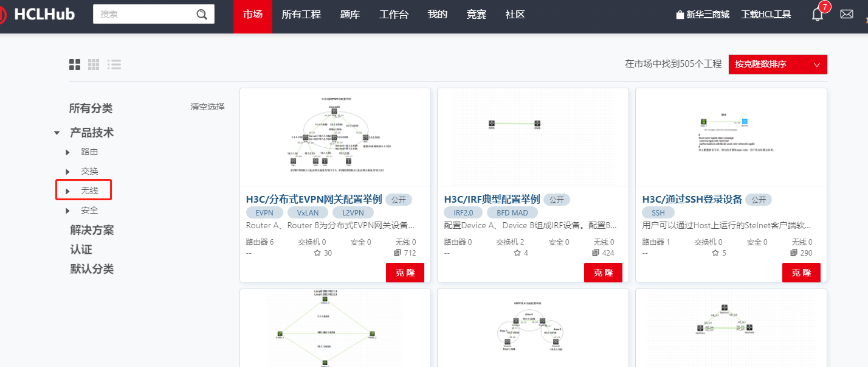Viewport: 868px width, 367px height.
Task: Open the diamond topology thumbnail in second row
Action: point(335,329)
